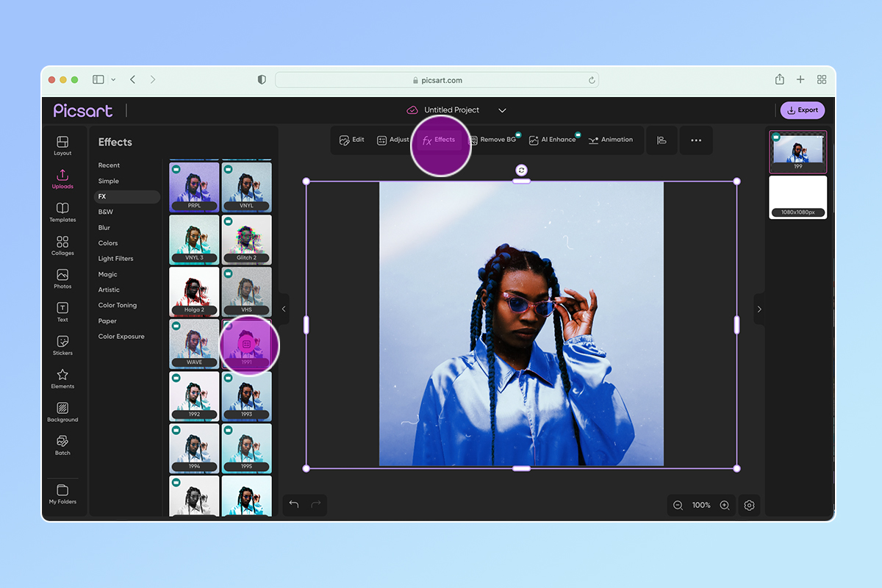Click the Export button
Viewport: 882px width, 588px height.
coord(803,110)
